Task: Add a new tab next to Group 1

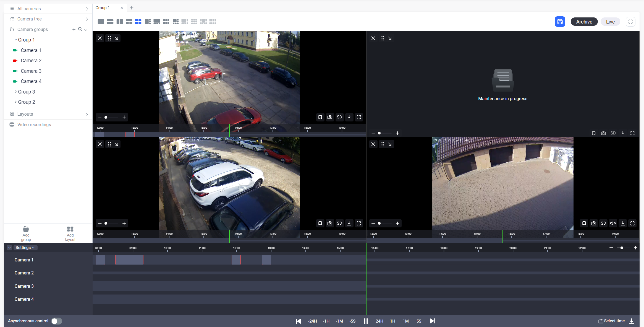Action: tap(132, 8)
